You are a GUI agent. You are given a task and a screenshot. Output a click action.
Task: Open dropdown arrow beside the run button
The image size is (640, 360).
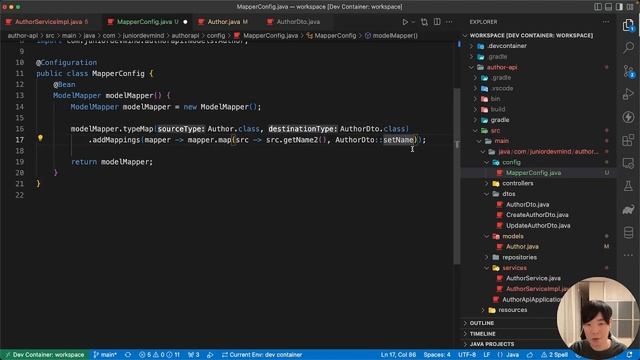413,22
